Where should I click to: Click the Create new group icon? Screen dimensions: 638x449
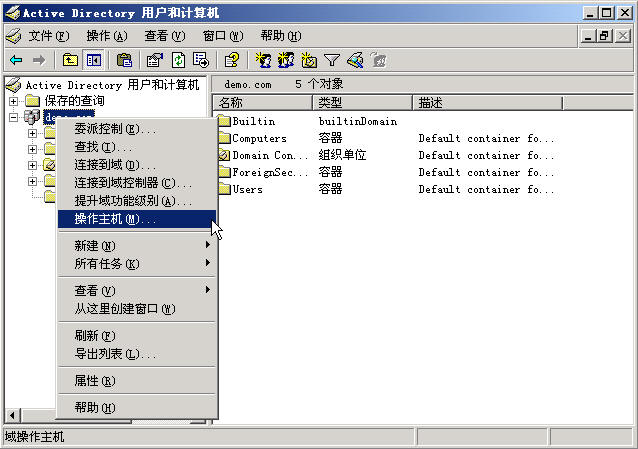(286, 60)
